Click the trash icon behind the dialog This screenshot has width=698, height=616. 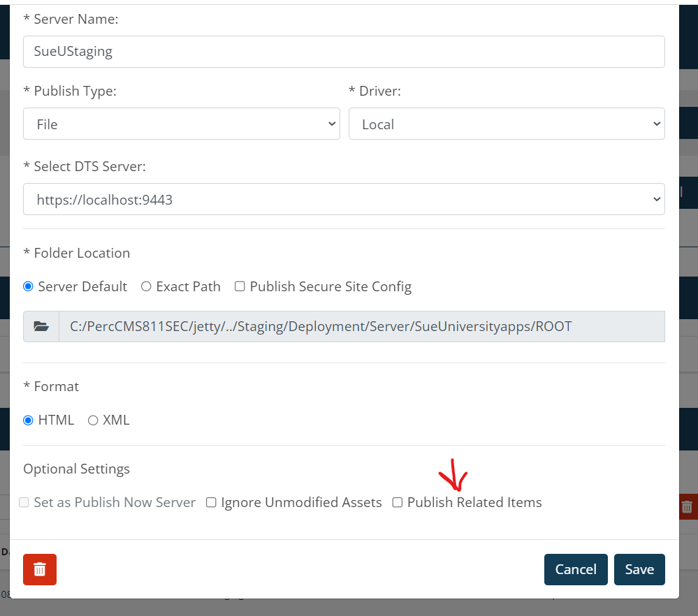(x=687, y=506)
